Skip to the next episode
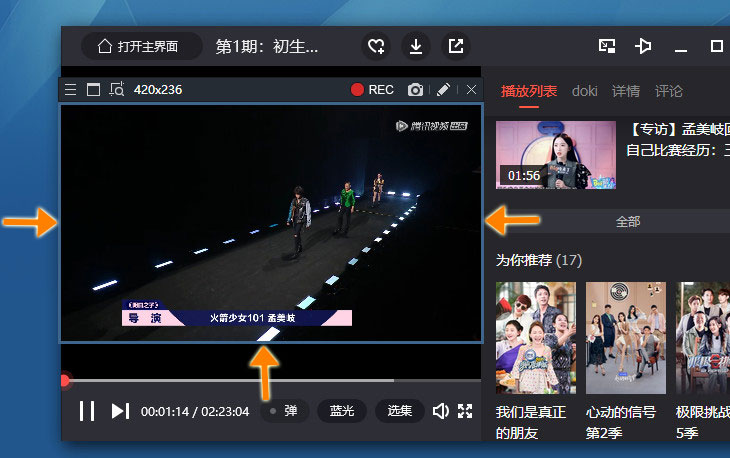The width and height of the screenshot is (730, 458). [x=120, y=411]
